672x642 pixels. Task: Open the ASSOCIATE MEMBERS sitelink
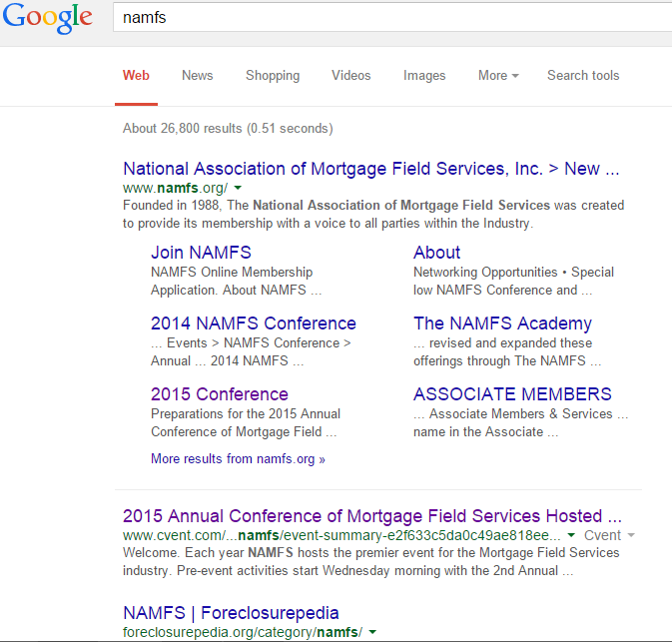(512, 394)
